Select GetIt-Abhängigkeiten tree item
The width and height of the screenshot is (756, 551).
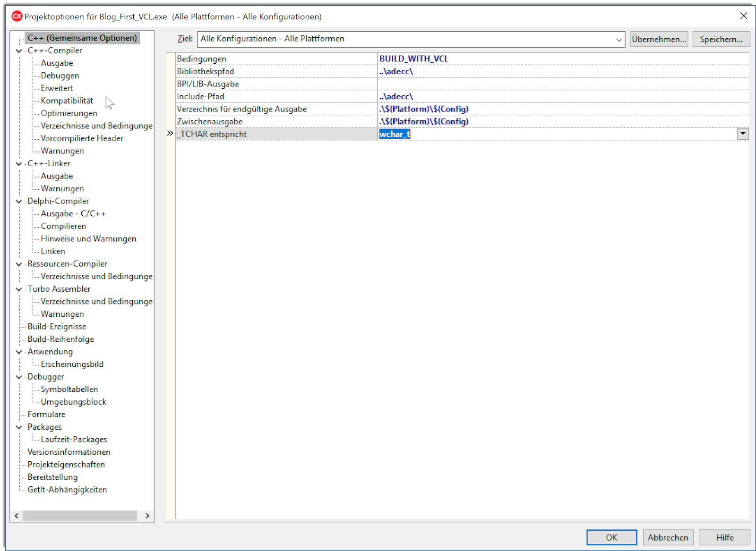tap(67, 490)
